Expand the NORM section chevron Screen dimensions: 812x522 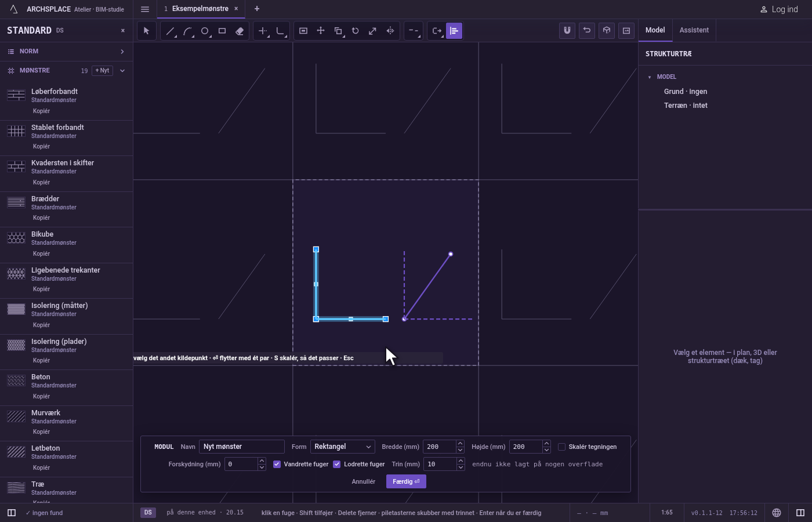(122, 52)
